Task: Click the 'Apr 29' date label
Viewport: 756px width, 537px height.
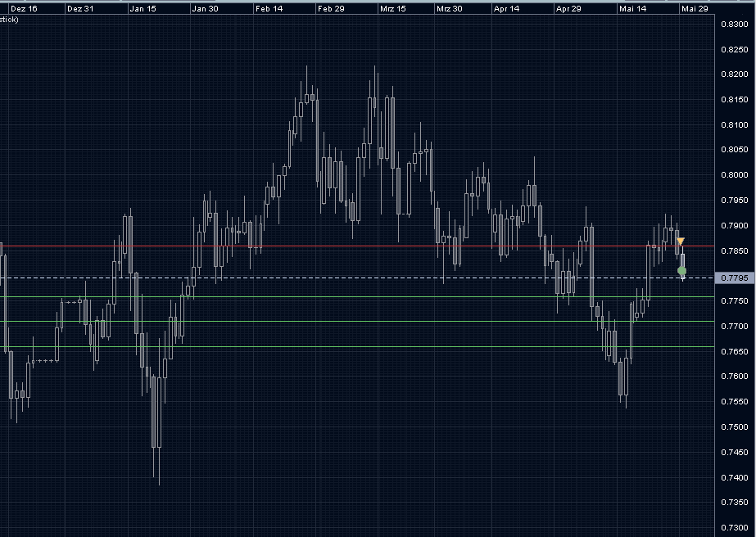Action: (568, 9)
